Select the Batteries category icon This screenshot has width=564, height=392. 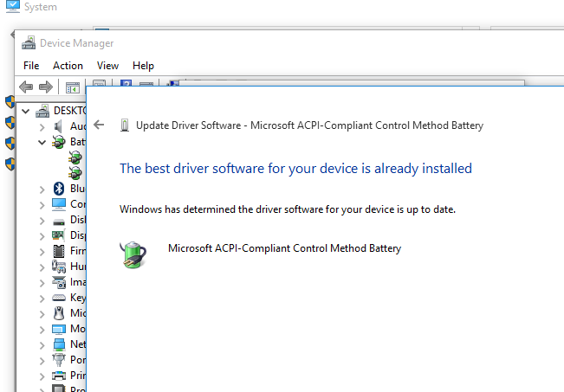(59, 142)
